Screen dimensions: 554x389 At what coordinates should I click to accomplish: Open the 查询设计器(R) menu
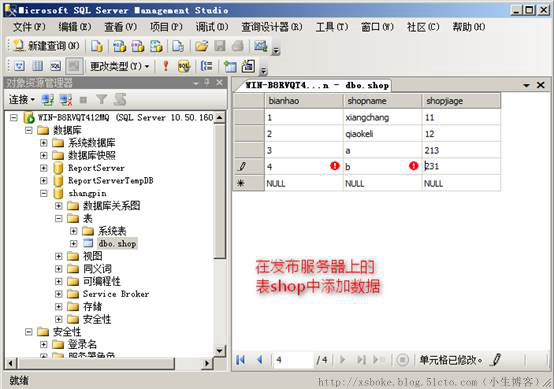[271, 27]
